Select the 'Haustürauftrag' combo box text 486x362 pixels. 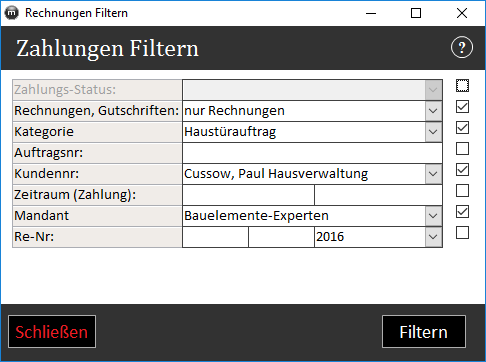(230, 132)
